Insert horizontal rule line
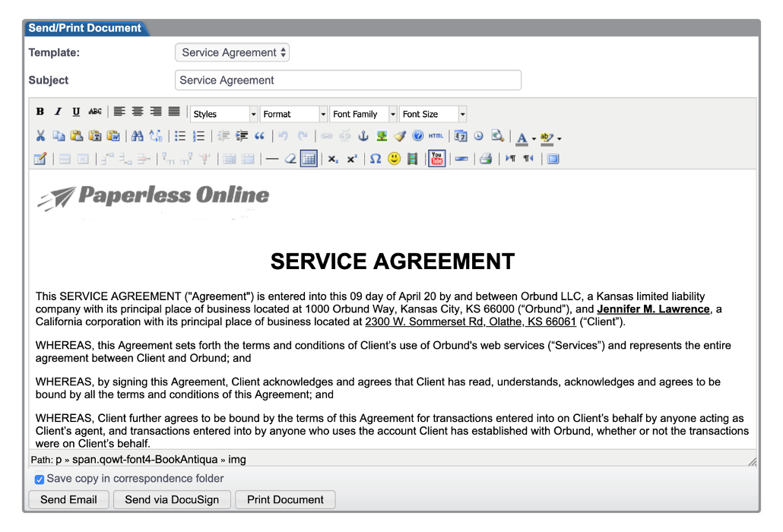The width and height of the screenshot is (783, 532). click(x=272, y=159)
